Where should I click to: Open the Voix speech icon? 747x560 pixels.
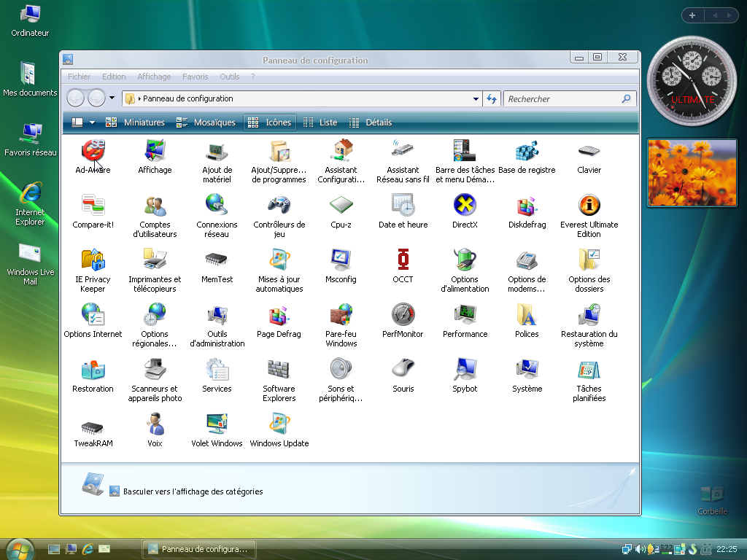[x=155, y=425]
